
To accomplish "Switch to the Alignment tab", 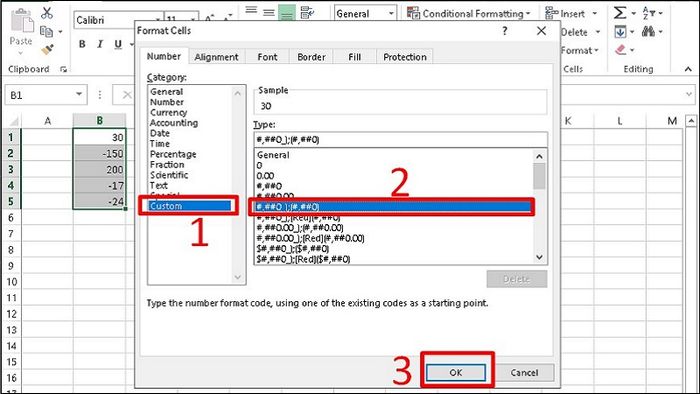I will coord(217,57).
